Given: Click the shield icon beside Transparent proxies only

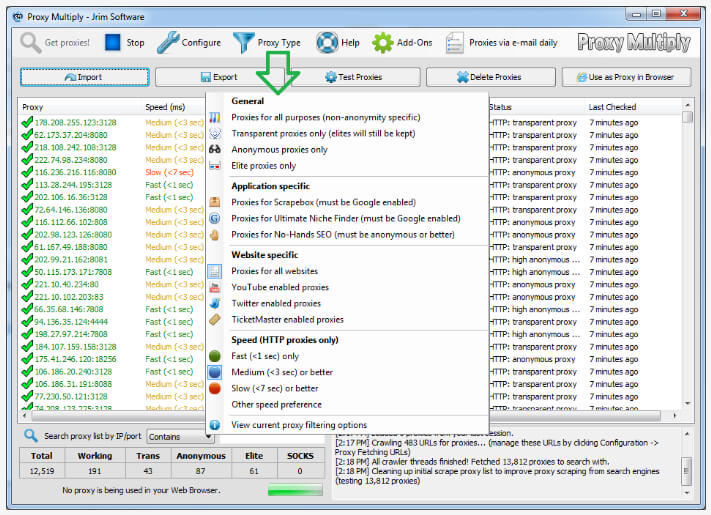Looking at the screenshot, I should (x=215, y=134).
